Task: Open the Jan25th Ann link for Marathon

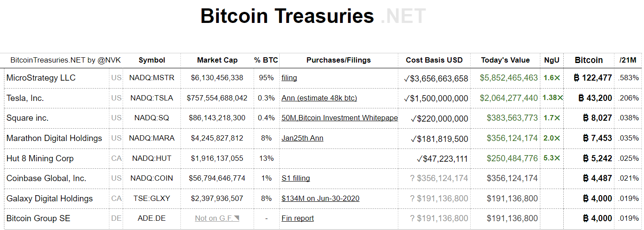Action: point(302,138)
